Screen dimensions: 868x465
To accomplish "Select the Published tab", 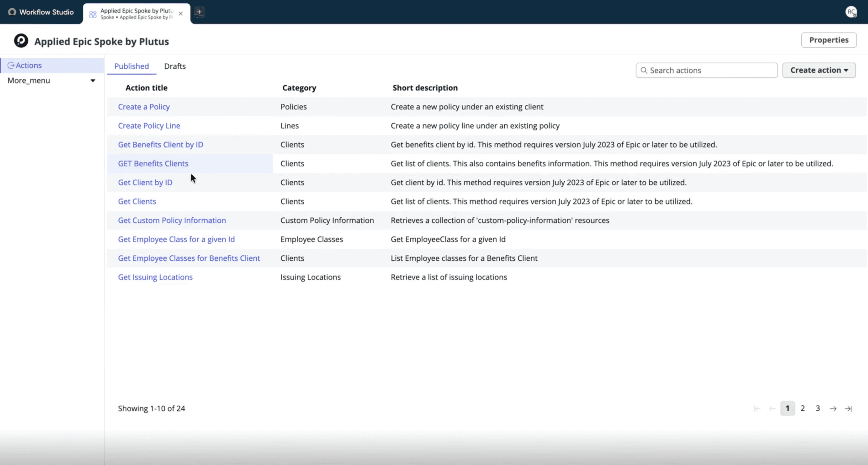I will [132, 66].
